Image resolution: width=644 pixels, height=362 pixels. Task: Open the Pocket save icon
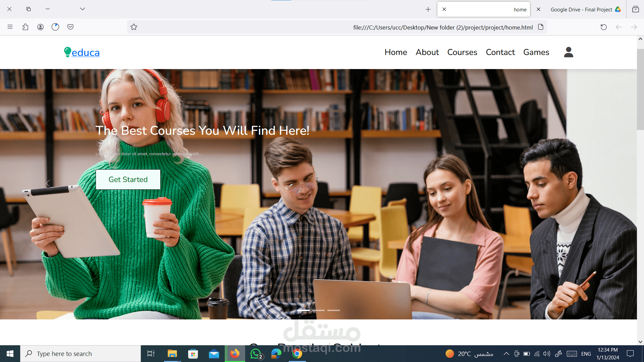70,27
